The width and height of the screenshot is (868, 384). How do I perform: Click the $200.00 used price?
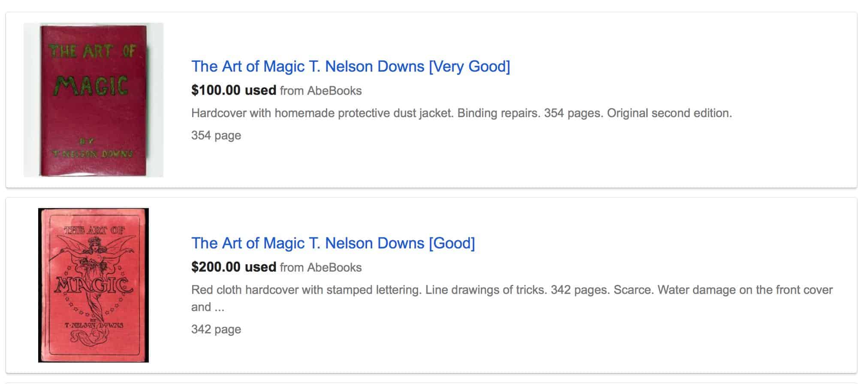coord(234,267)
